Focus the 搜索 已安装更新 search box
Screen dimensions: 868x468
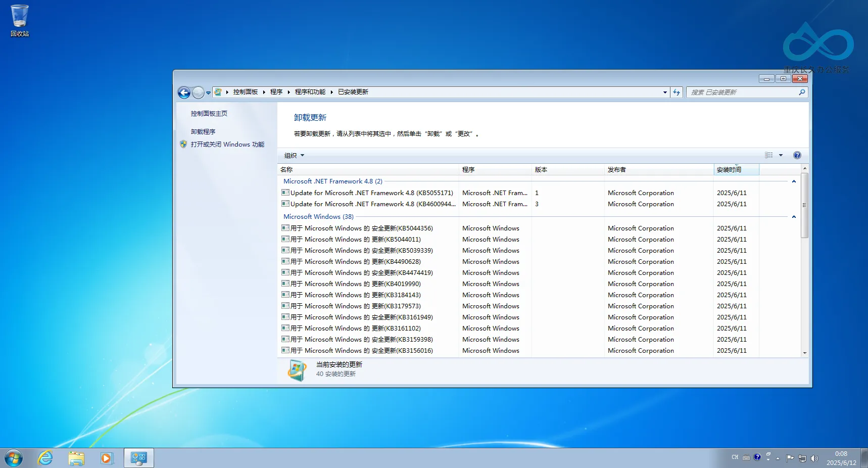[x=742, y=92]
